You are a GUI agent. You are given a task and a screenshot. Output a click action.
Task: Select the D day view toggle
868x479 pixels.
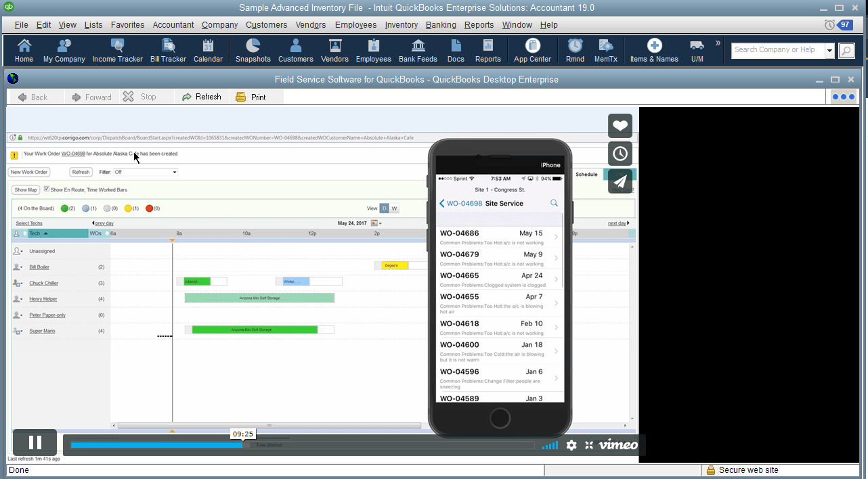(x=384, y=208)
